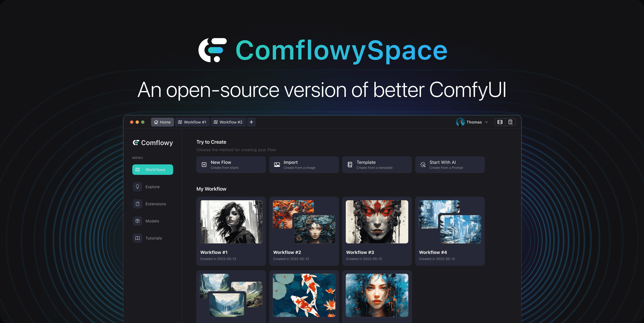
Task: Click the Workflows sidebar icon
Action: (138, 169)
